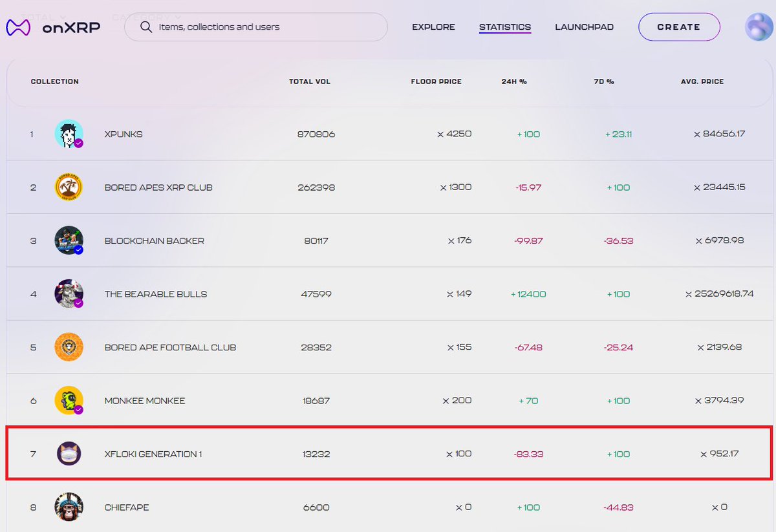Open the ChiefApe avatar

click(x=69, y=507)
